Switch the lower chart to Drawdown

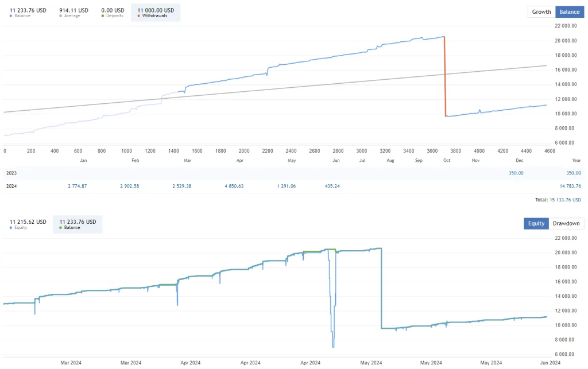tap(566, 223)
